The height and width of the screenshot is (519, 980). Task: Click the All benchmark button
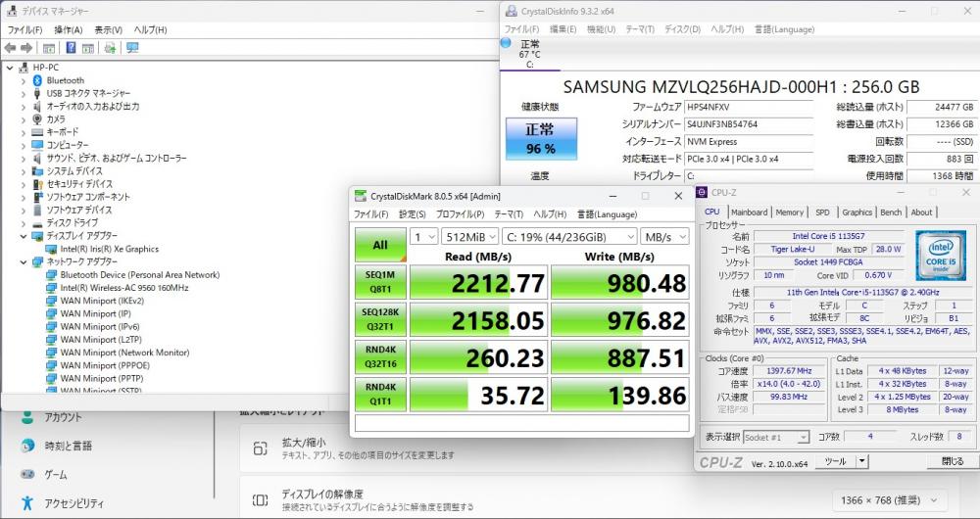(x=380, y=245)
